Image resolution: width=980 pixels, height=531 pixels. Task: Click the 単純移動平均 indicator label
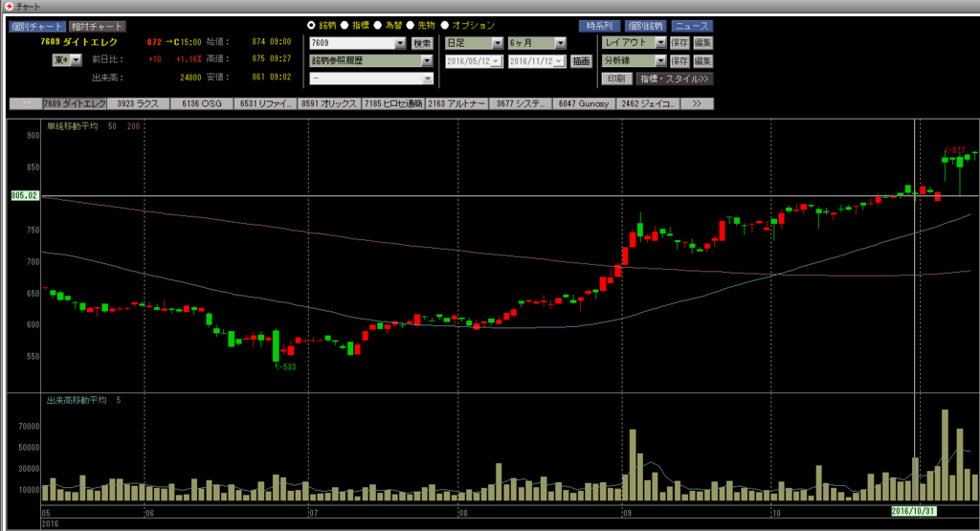pos(73,126)
